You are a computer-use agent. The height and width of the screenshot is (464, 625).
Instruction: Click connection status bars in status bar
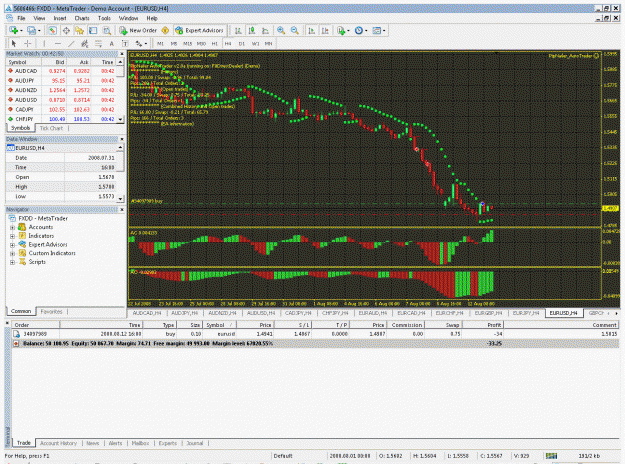click(551, 456)
